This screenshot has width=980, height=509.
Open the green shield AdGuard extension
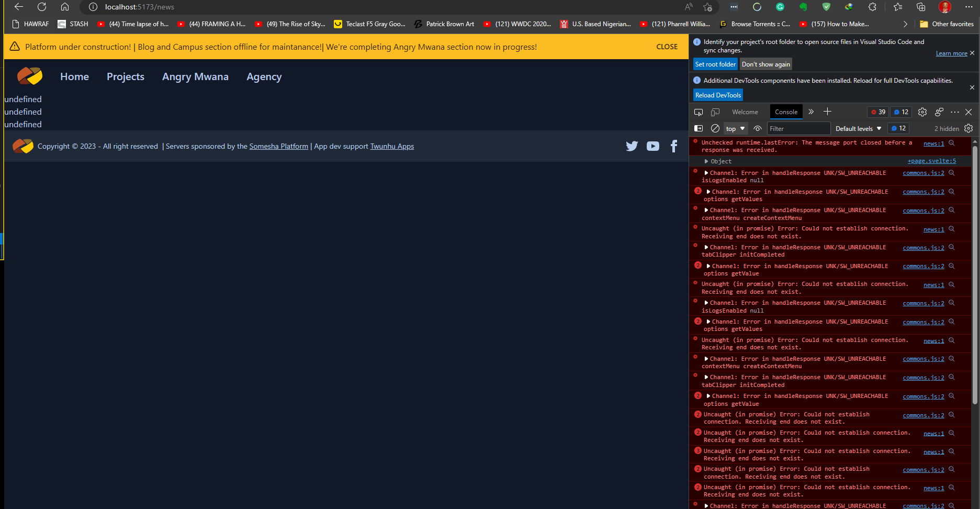(x=826, y=7)
